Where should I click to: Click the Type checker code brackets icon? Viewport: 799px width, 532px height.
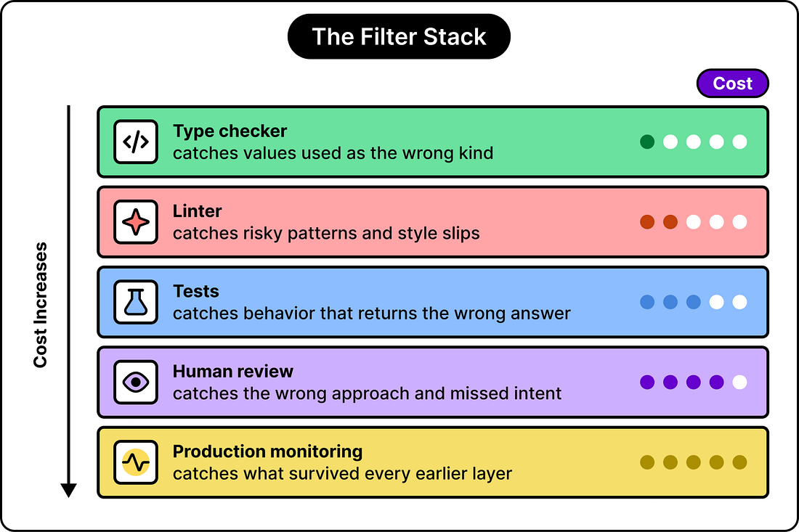[136, 142]
